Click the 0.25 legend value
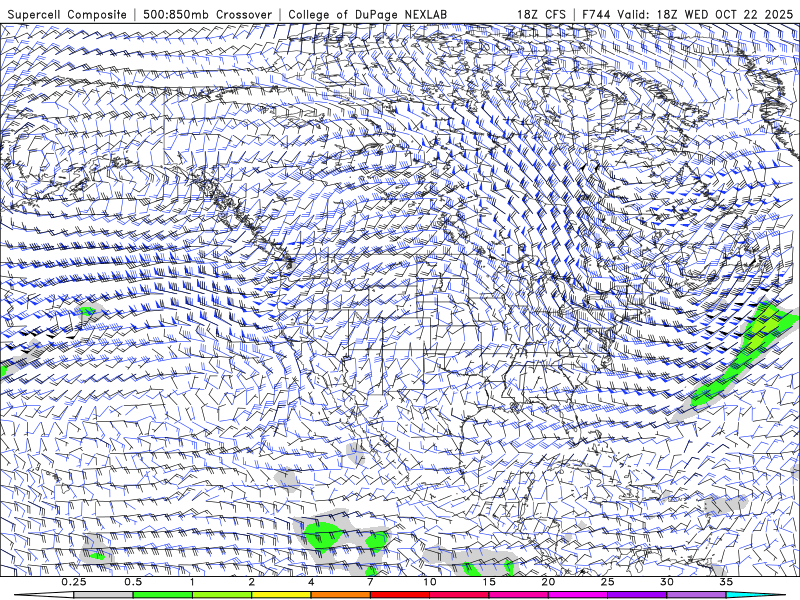 pyautogui.click(x=74, y=582)
